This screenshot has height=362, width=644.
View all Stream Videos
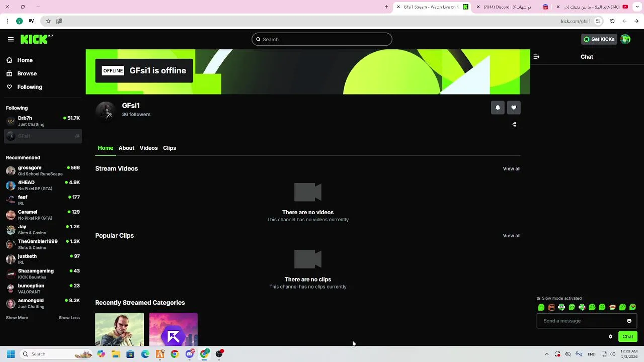[x=512, y=168]
